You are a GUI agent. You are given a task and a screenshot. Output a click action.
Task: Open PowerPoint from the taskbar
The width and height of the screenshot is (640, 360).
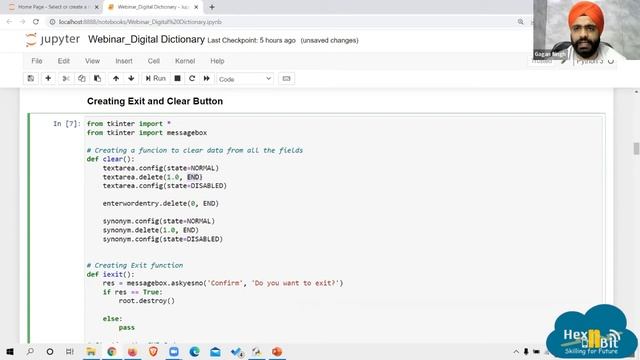pyautogui.click(x=277, y=351)
